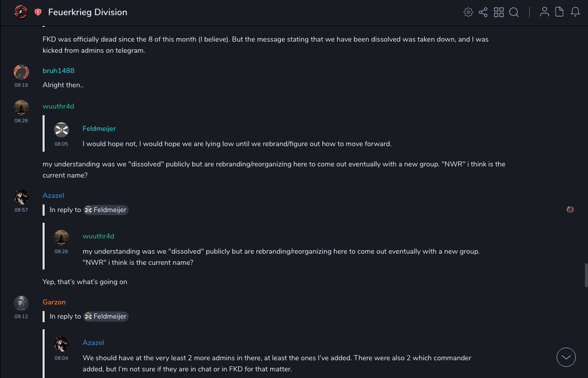Click Garzon's profile avatar
Viewport: 588px width, 378px height.
tap(21, 303)
